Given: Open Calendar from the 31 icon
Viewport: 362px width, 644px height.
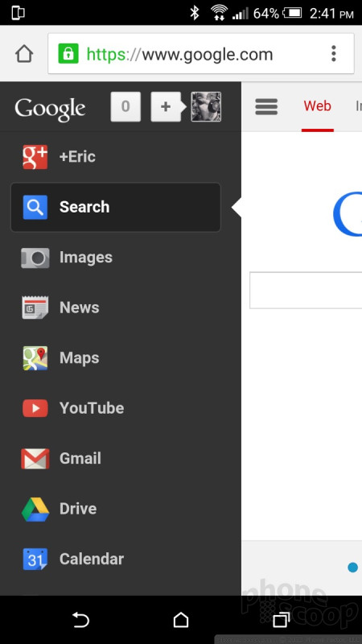Looking at the screenshot, I should 35,559.
